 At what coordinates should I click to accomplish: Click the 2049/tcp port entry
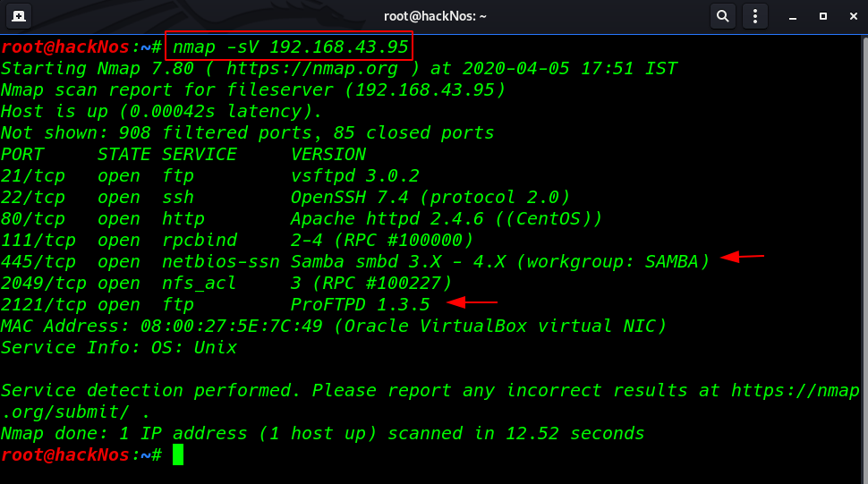point(43,284)
